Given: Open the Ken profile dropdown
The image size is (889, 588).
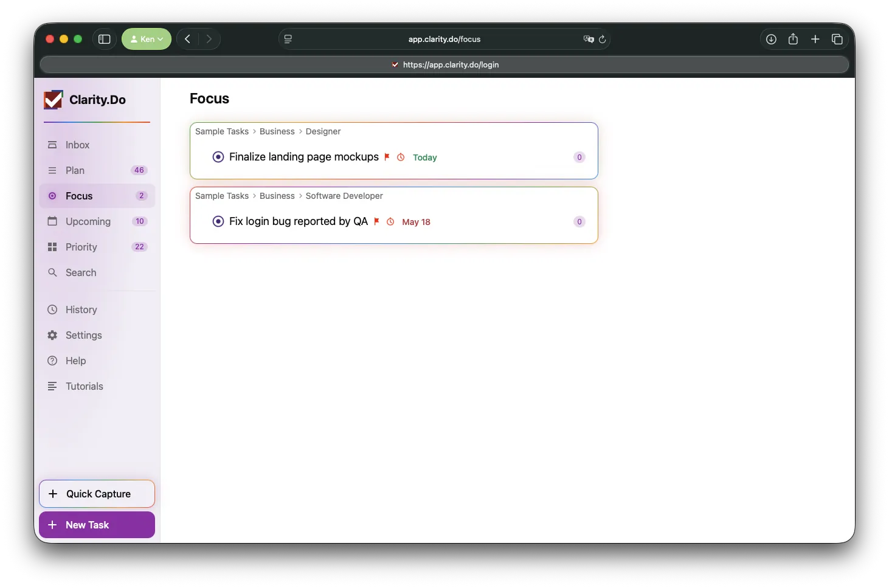Looking at the screenshot, I should [x=147, y=39].
